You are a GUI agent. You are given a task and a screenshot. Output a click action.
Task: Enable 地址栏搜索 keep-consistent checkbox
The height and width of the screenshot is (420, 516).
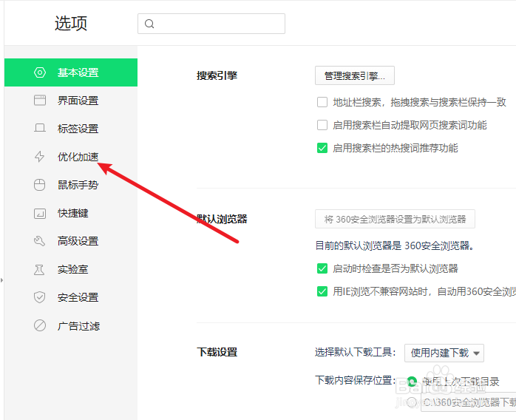click(322, 102)
